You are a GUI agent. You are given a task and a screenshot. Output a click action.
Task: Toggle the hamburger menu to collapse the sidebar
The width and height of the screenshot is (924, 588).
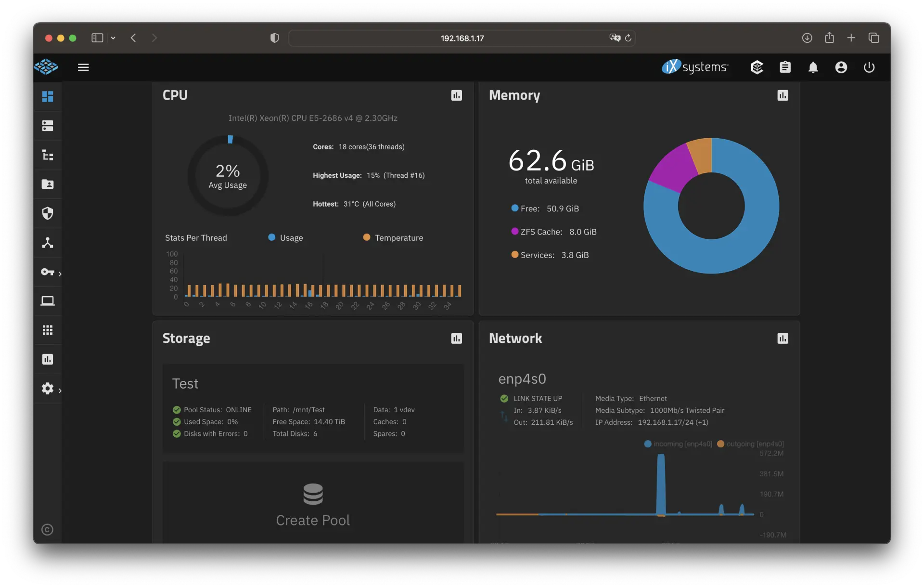[83, 67]
